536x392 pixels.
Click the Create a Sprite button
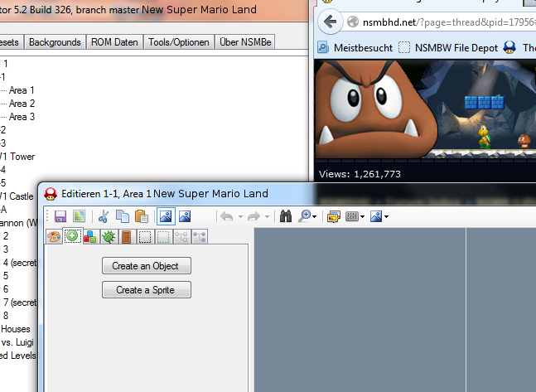tap(147, 290)
